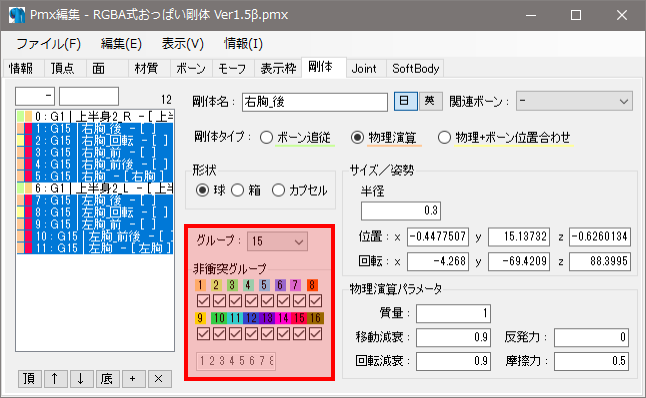The width and height of the screenshot is (646, 398).
Task: Click the 移動減衰 damping field
Action: [x=453, y=337]
